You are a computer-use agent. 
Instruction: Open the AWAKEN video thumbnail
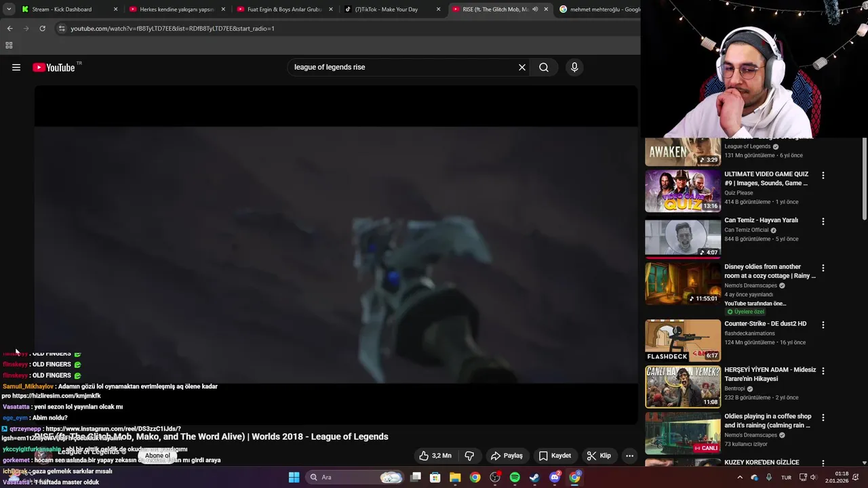coord(683,151)
